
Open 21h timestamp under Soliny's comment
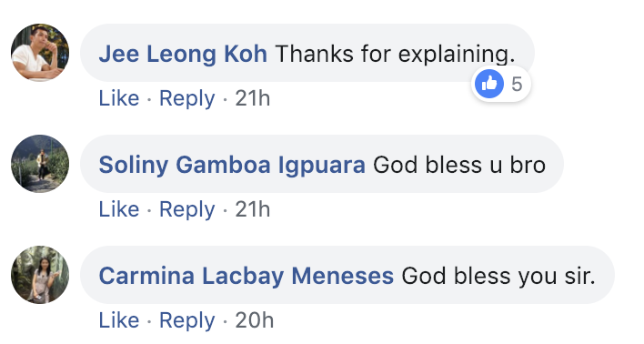(x=252, y=209)
